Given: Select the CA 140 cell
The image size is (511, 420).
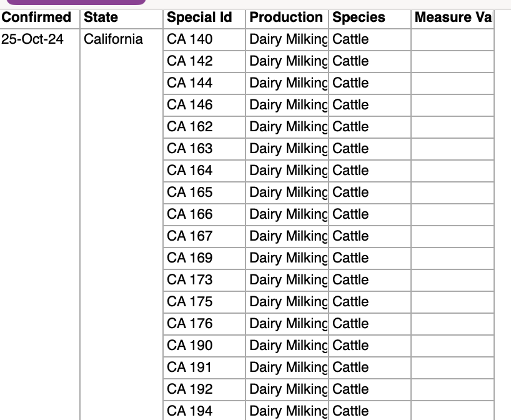Looking at the screenshot, I should coord(204,39).
